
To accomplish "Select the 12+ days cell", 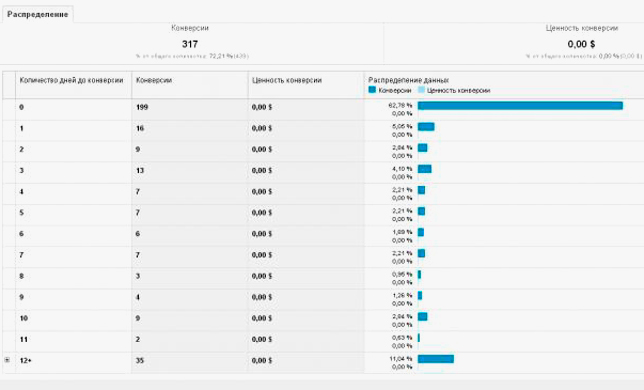I will [25, 360].
